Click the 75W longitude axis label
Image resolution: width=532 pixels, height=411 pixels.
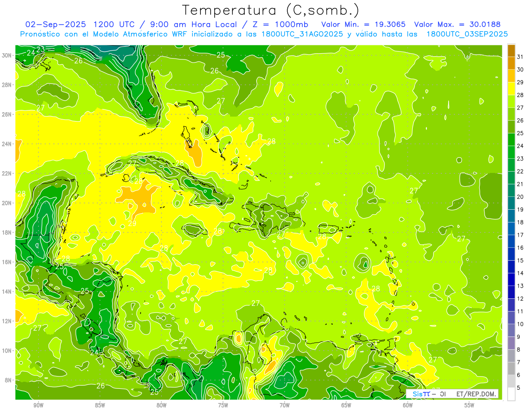[223, 405]
